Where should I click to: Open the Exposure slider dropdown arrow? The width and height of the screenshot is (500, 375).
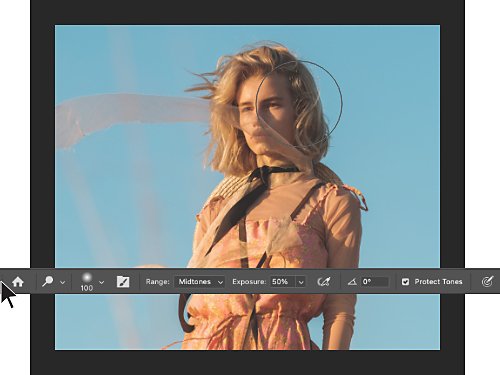[301, 282]
